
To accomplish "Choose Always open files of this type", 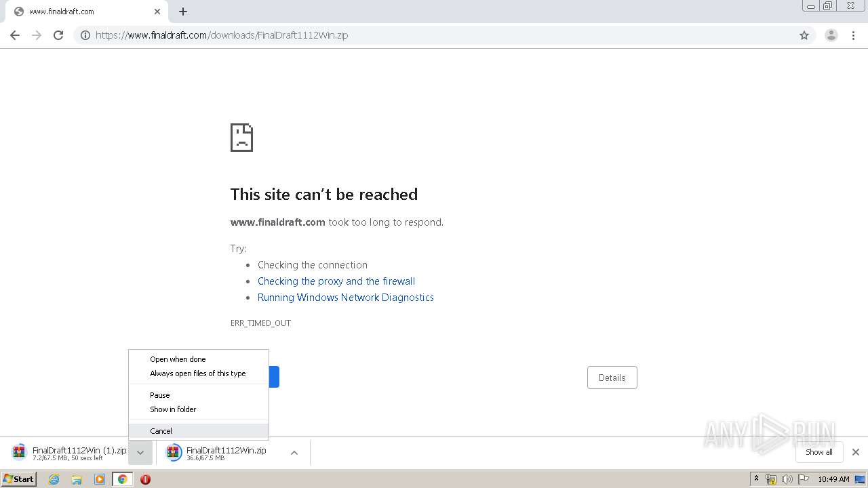I will tap(199, 373).
